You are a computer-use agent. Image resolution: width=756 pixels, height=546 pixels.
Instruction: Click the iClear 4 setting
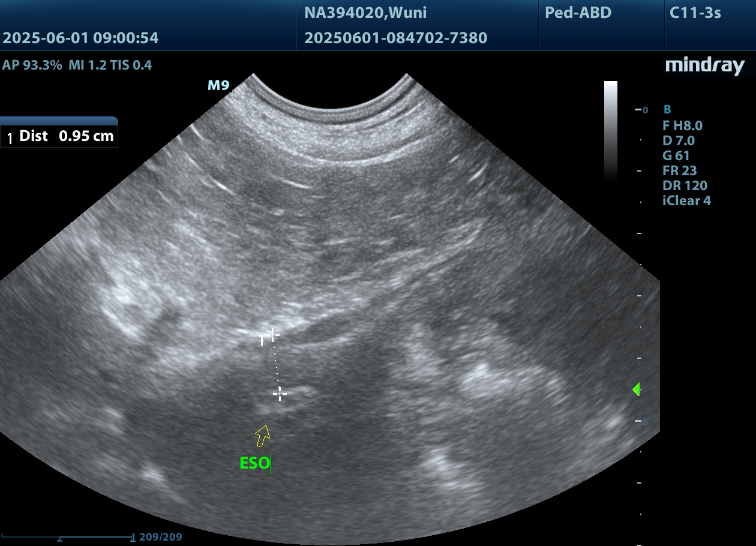click(686, 200)
